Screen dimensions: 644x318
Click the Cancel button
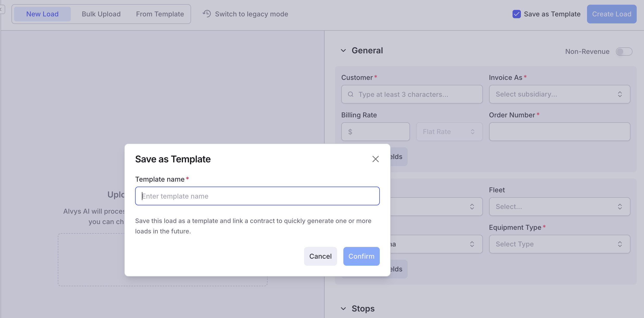click(320, 256)
